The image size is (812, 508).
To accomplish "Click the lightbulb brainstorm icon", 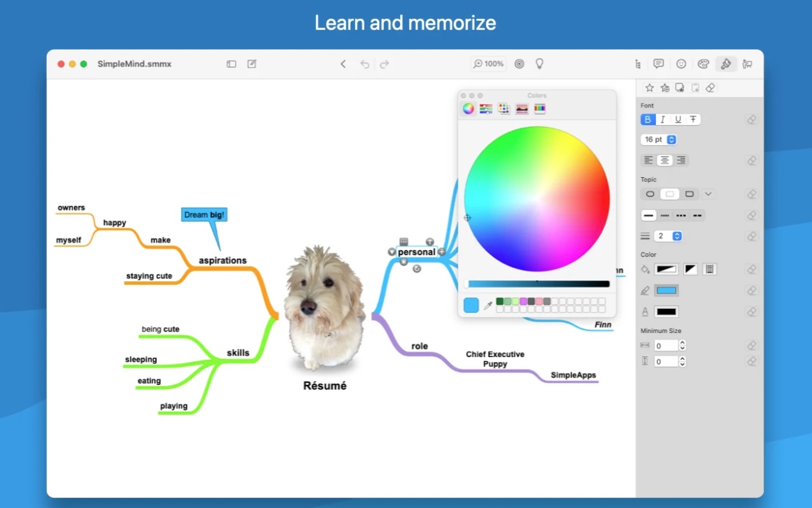I will click(540, 63).
